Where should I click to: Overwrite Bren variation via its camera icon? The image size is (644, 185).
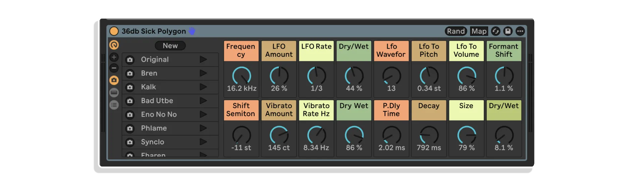pyautogui.click(x=130, y=74)
